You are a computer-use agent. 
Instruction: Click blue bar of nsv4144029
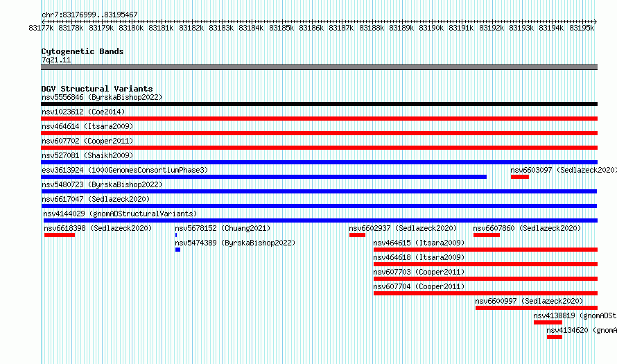click(x=320, y=220)
